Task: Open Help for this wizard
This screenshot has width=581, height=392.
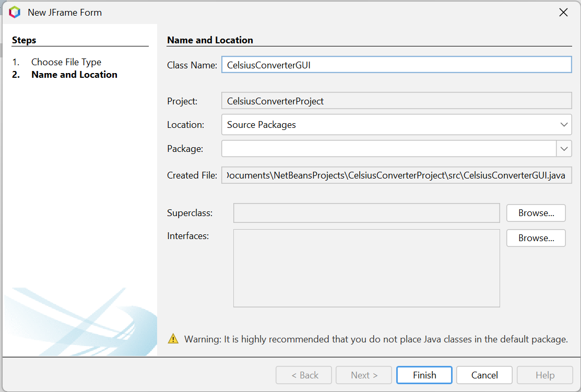Action: pyautogui.click(x=544, y=375)
